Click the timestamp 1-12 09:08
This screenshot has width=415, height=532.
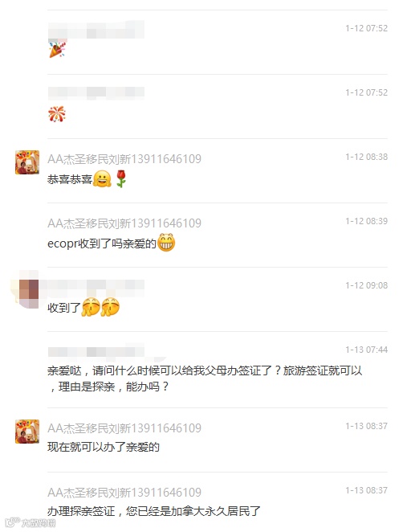[367, 285]
